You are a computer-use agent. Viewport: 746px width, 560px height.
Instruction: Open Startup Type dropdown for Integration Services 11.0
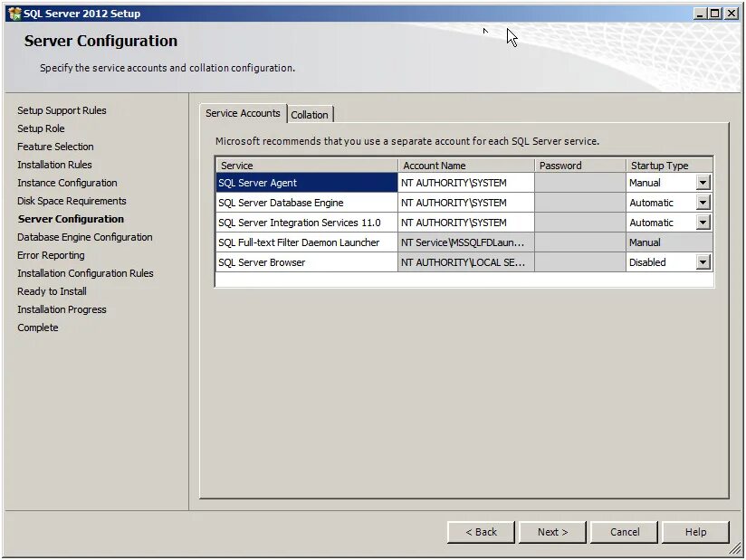[703, 223]
